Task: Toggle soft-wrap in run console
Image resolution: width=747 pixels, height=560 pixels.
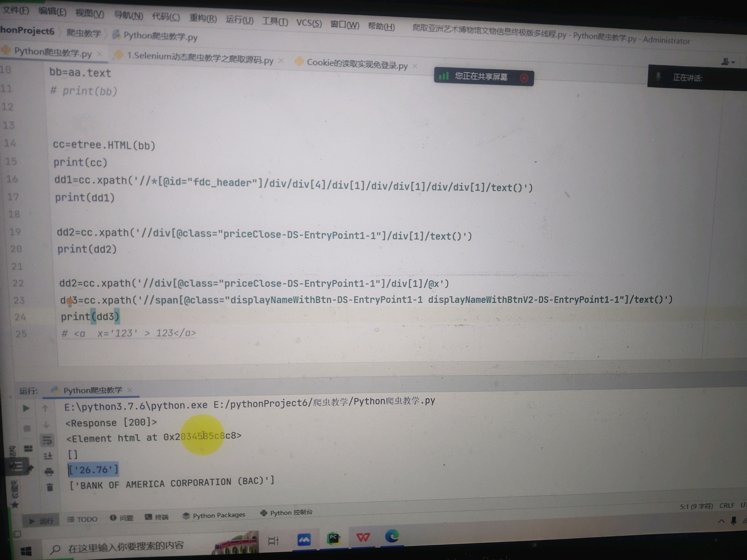Action: pyautogui.click(x=47, y=440)
